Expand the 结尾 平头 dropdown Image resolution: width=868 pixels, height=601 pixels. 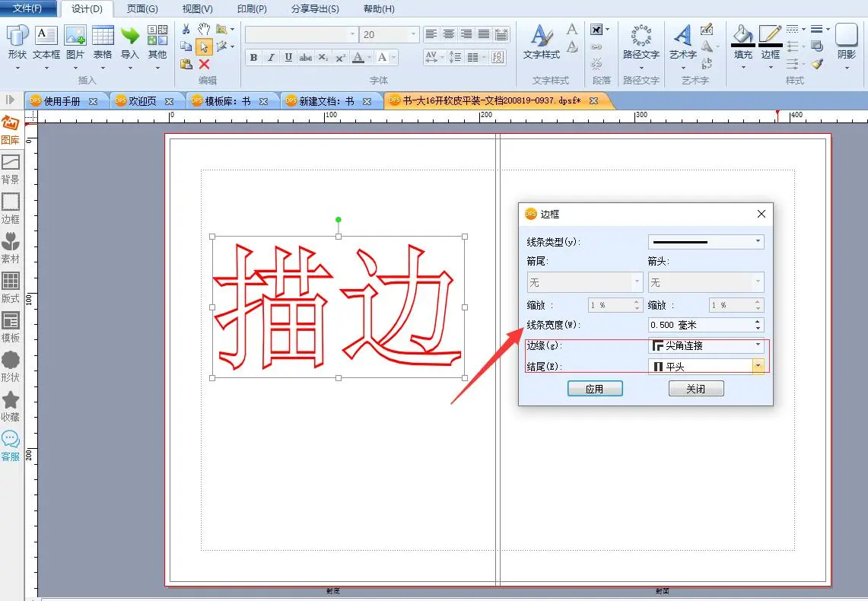(x=758, y=367)
